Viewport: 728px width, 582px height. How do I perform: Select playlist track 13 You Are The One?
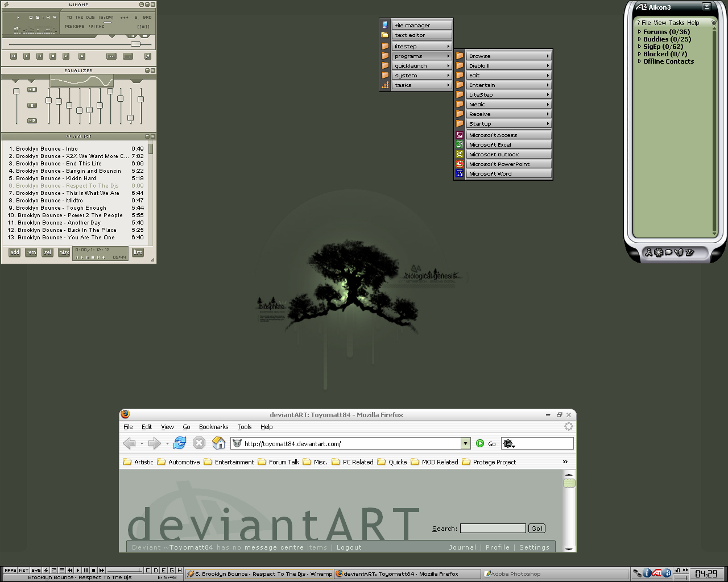[75, 238]
